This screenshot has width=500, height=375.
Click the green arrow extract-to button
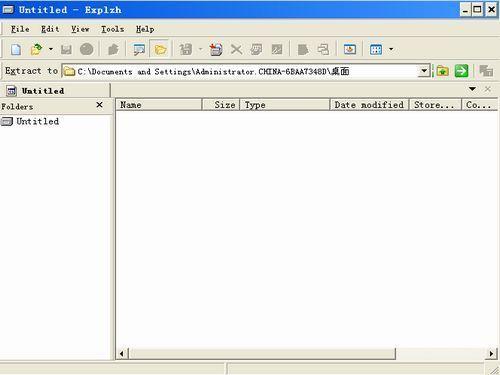coord(462,71)
